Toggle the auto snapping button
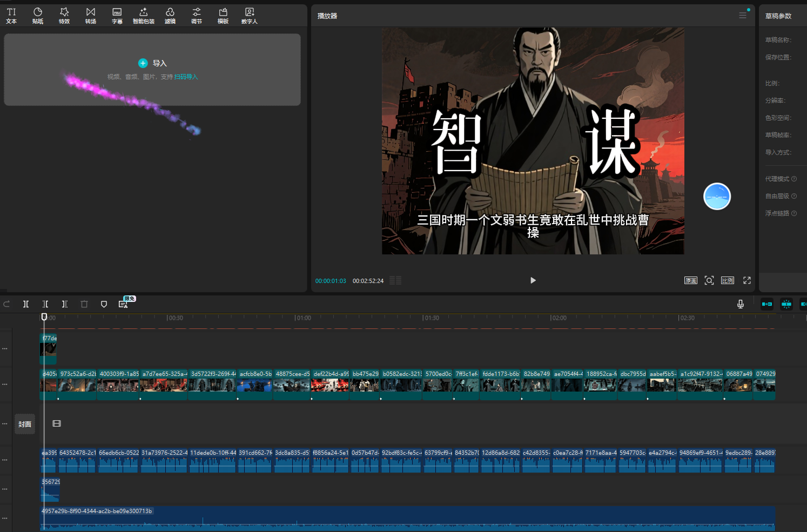 tap(786, 304)
